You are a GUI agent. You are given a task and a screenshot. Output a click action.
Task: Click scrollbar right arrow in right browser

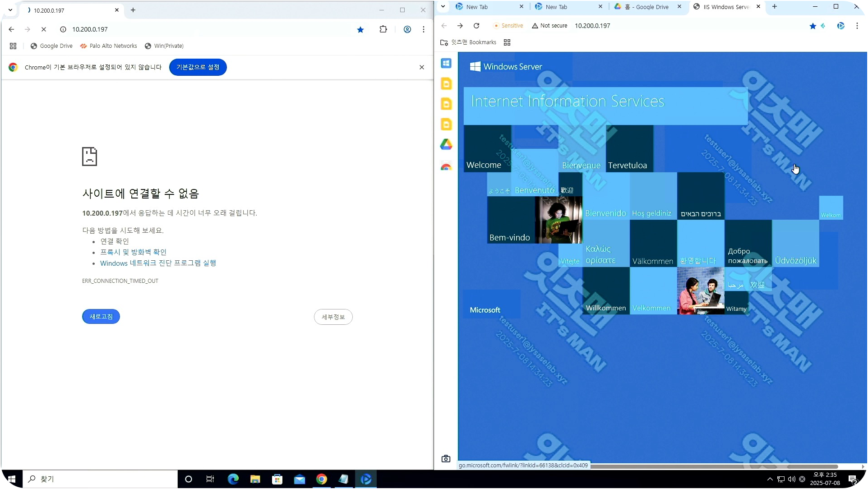point(863,467)
